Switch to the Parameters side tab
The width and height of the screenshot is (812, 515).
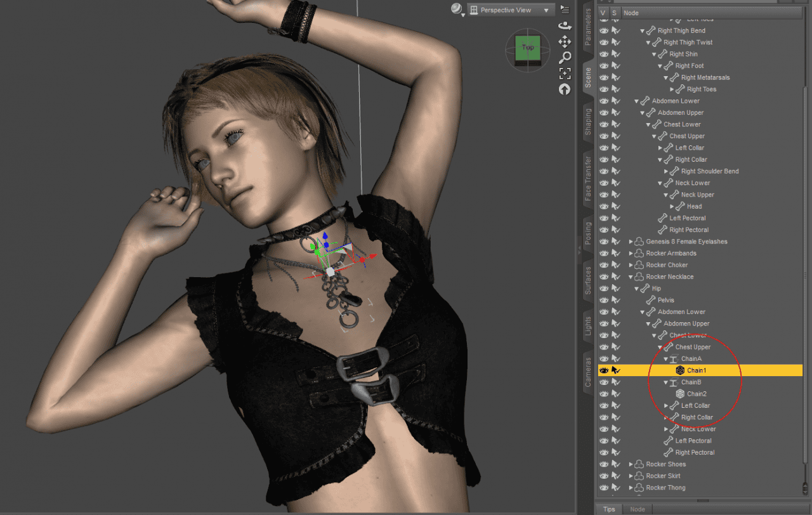587,28
